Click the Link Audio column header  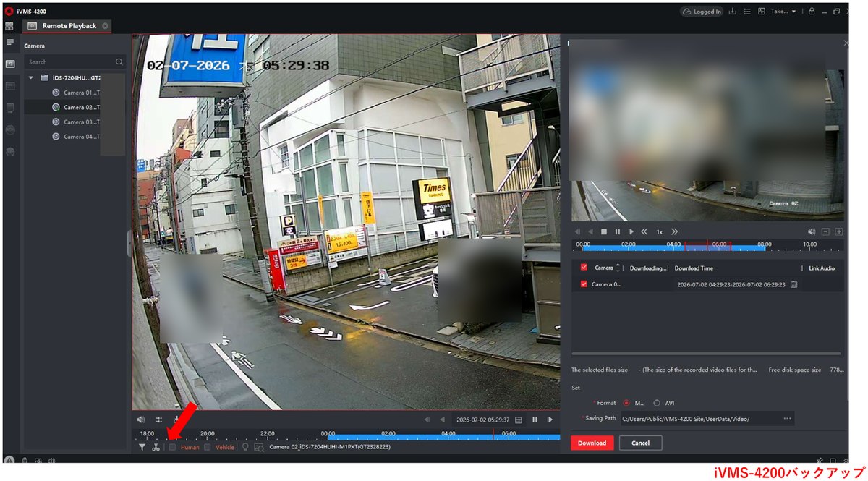click(821, 268)
